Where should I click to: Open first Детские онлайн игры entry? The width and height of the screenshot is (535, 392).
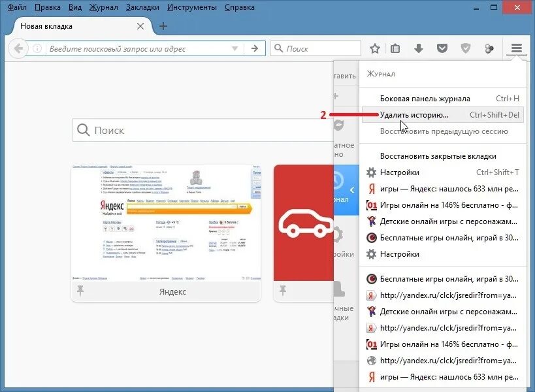pos(442,221)
